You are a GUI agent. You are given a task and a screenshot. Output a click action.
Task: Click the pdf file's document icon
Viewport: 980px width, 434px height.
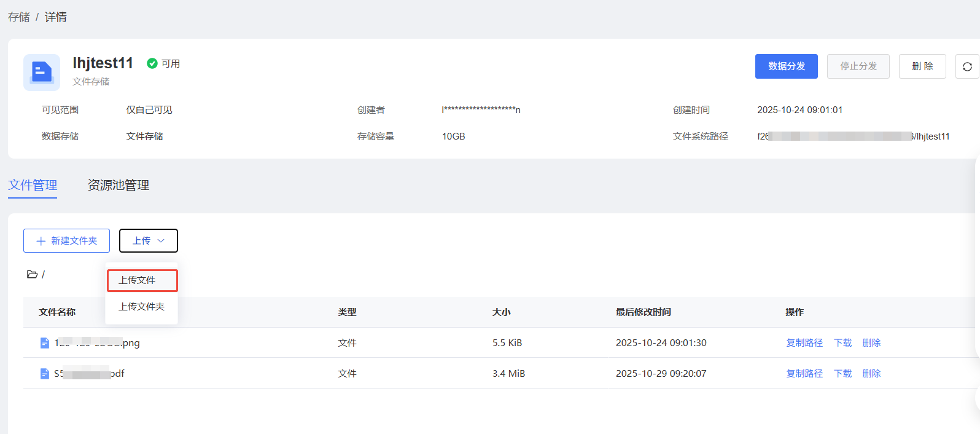[x=44, y=374]
